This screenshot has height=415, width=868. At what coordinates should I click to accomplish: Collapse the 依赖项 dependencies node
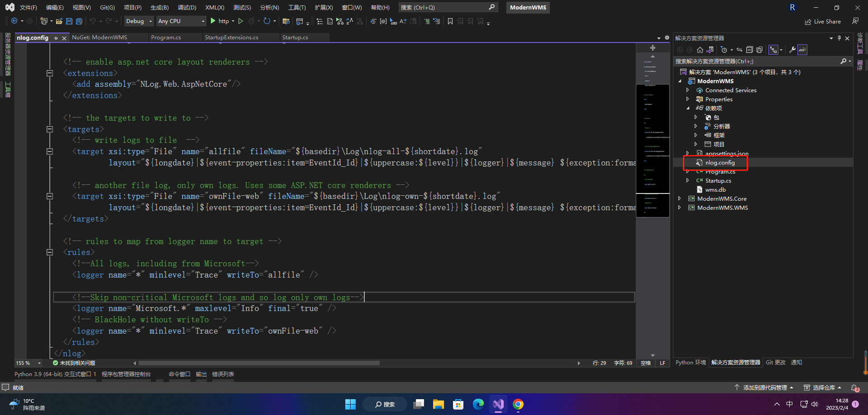coord(688,108)
